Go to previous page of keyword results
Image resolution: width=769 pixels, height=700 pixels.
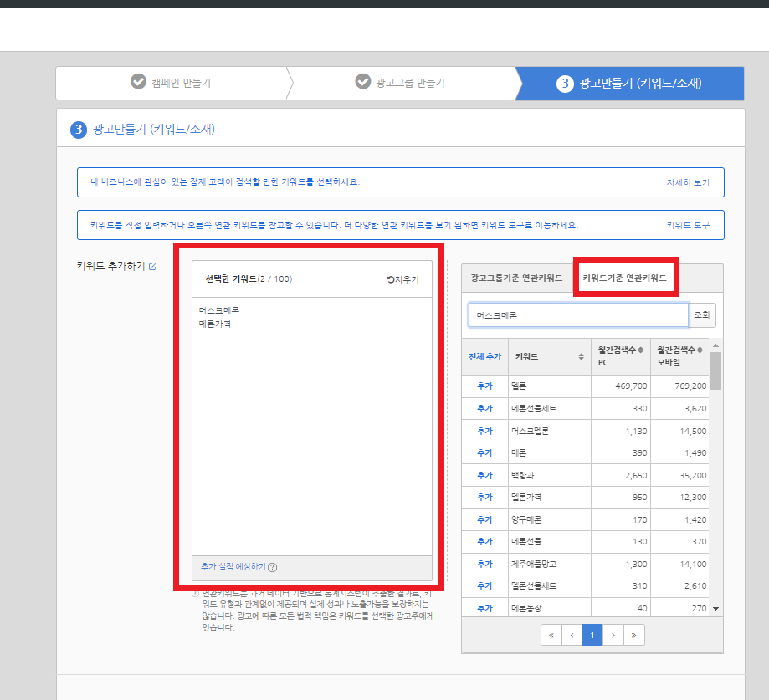click(572, 636)
